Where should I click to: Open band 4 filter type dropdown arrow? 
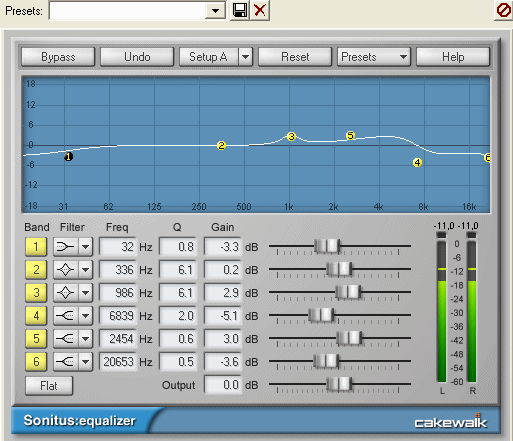[x=86, y=316]
